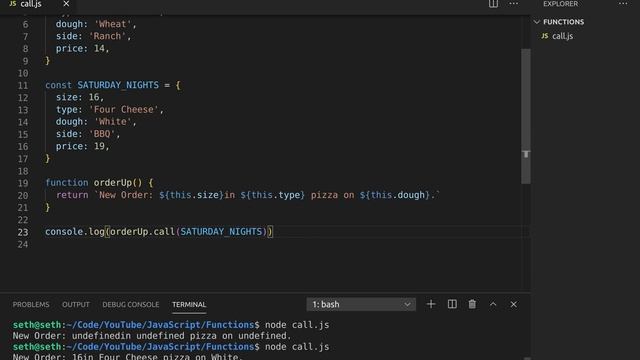The image size is (640, 360).
Task: Maximize panel with chevron-up icon
Action: tap(493, 304)
